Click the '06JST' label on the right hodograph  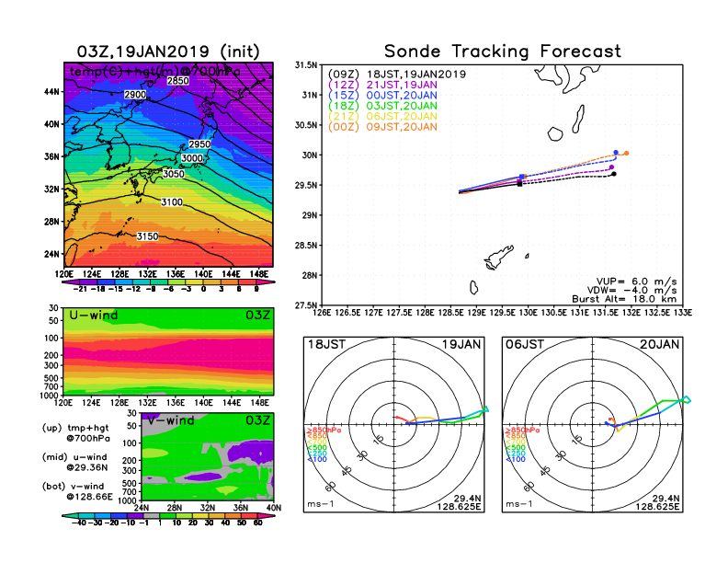pos(525,345)
